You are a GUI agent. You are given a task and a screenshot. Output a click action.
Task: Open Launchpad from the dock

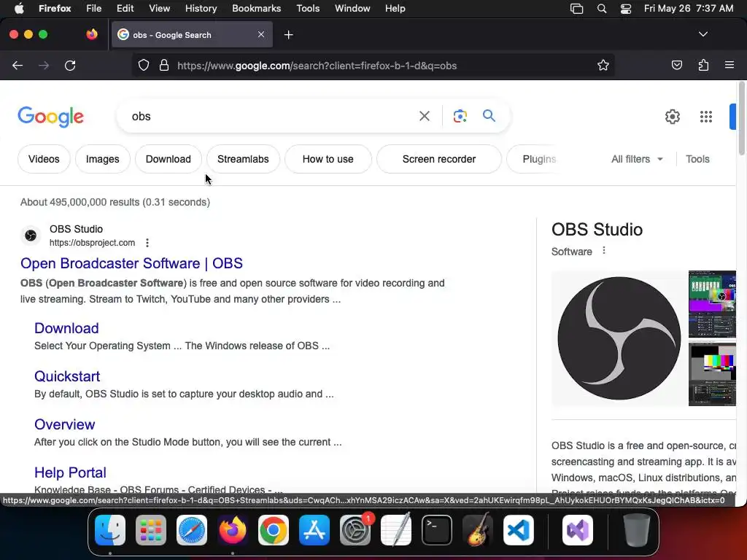coord(151,530)
